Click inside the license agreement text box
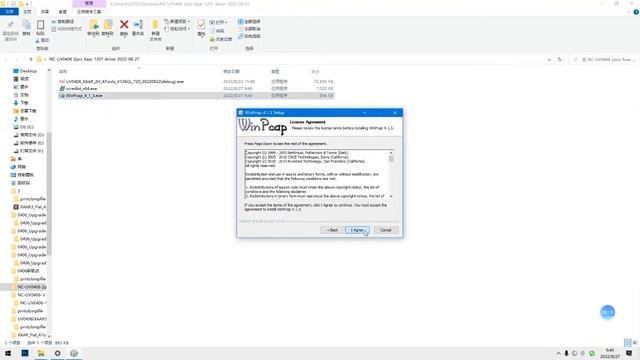 click(x=316, y=174)
